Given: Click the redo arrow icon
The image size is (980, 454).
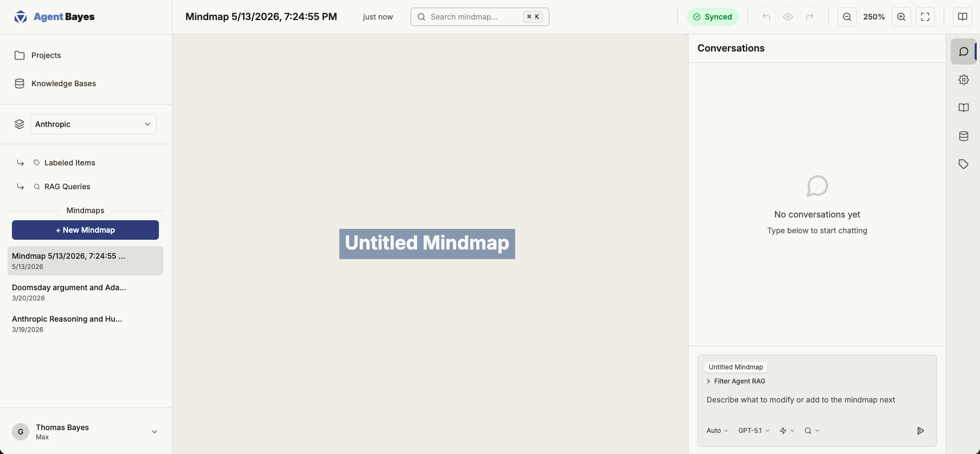Looking at the screenshot, I should click(810, 17).
